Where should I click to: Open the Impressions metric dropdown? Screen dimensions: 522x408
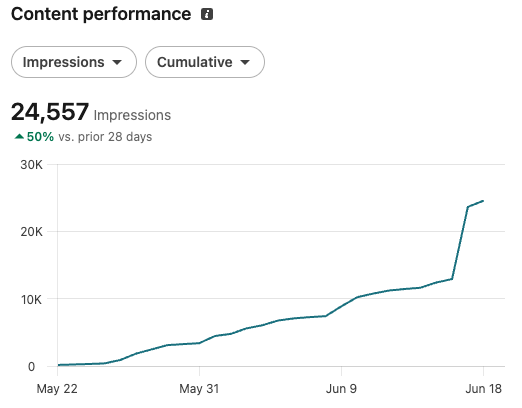(74, 62)
